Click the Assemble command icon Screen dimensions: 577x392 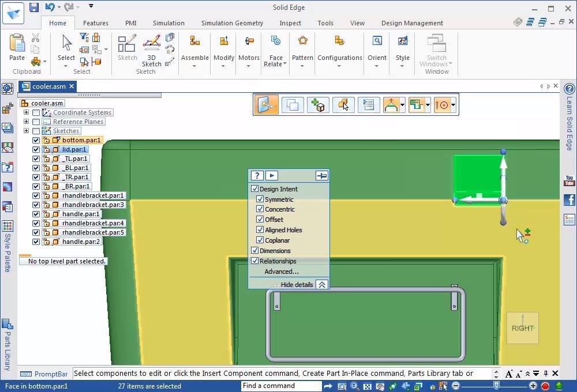(x=194, y=40)
